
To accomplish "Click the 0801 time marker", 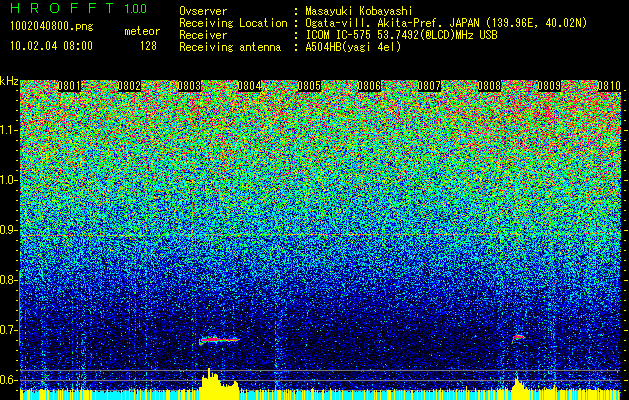I will click(69, 86).
